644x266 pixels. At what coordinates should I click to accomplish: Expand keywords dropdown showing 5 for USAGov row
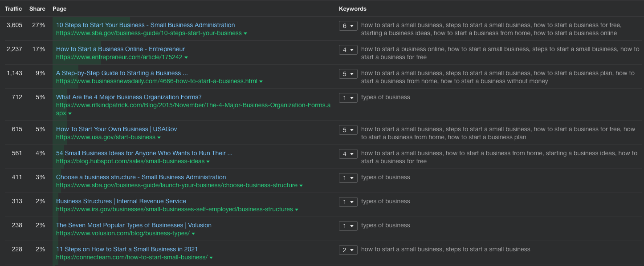pyautogui.click(x=348, y=130)
